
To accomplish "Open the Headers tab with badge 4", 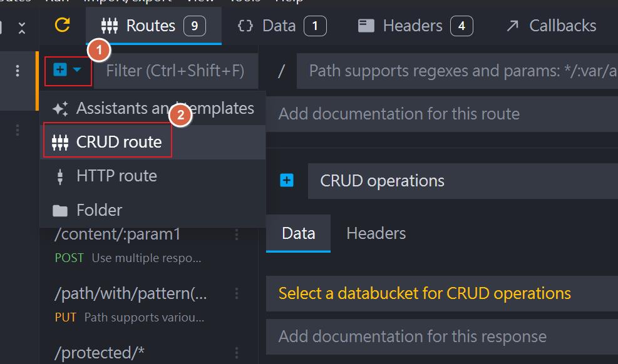I will pos(415,26).
